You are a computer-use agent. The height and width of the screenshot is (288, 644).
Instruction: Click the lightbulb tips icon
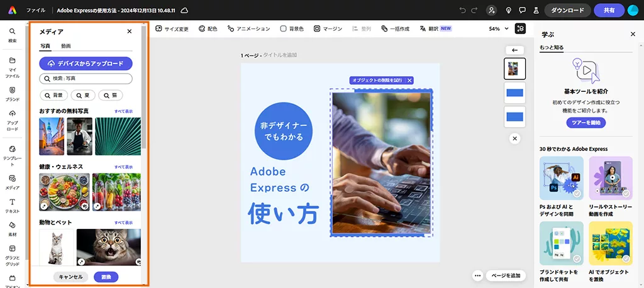click(x=509, y=10)
